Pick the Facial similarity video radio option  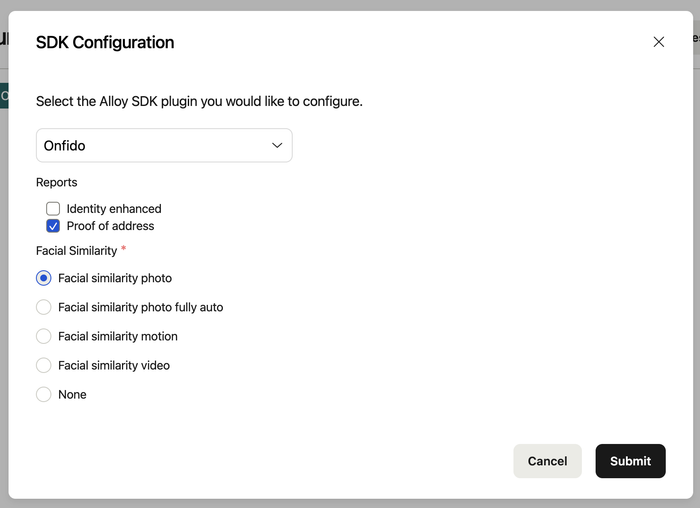click(x=44, y=365)
